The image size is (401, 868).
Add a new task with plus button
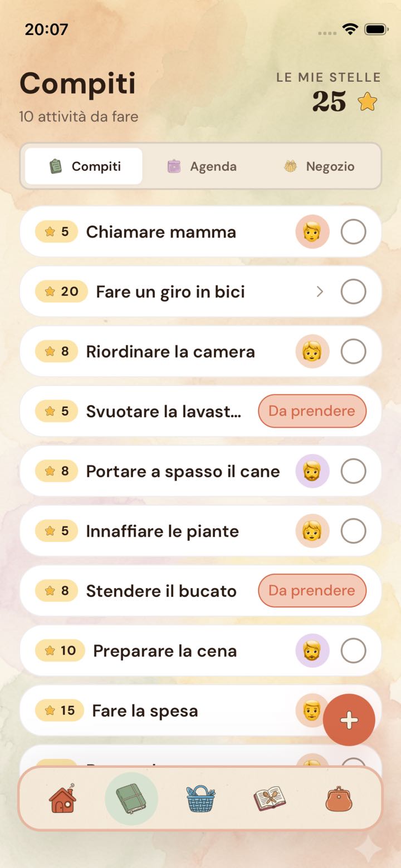[x=349, y=719]
